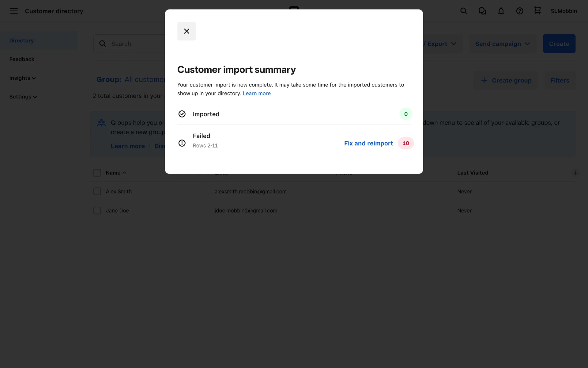Viewport: 588px width, 368px height.
Task: Open the hamburger navigation menu
Action: click(14, 11)
